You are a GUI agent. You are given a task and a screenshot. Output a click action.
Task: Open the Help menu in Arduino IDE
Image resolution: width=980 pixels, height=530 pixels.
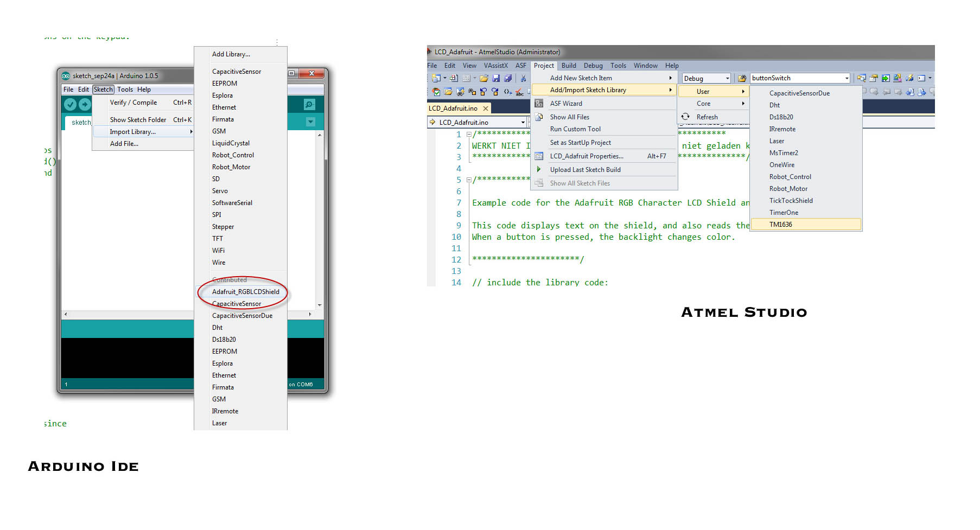point(144,90)
